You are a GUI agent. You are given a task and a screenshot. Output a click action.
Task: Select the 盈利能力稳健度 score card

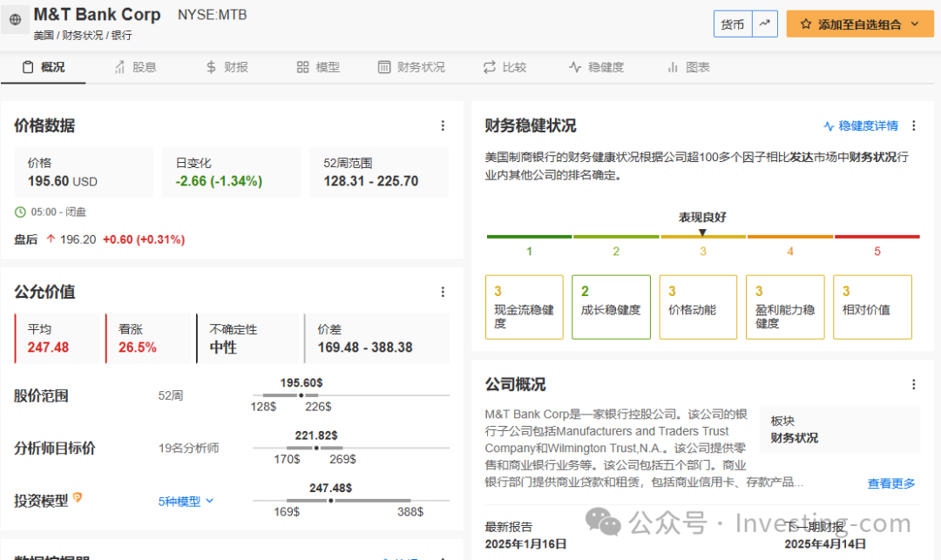click(x=785, y=307)
